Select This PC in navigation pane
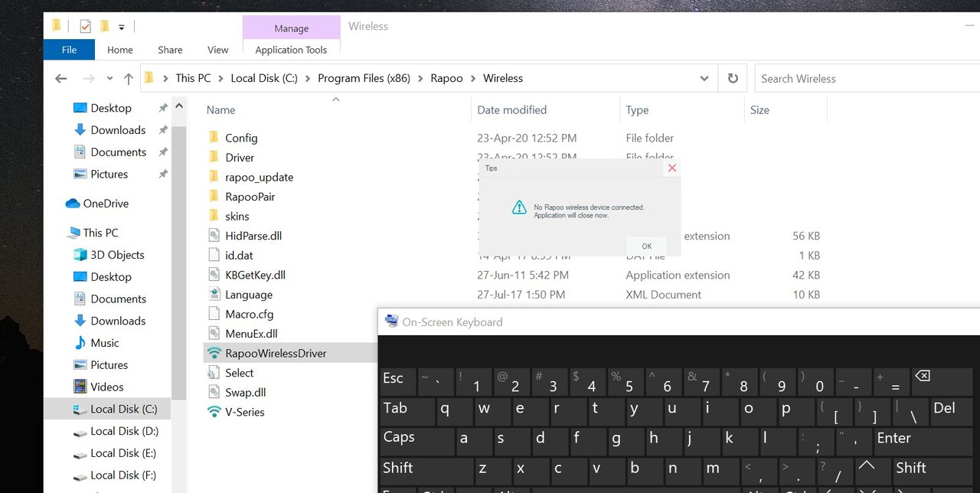This screenshot has height=493, width=980. point(100,233)
